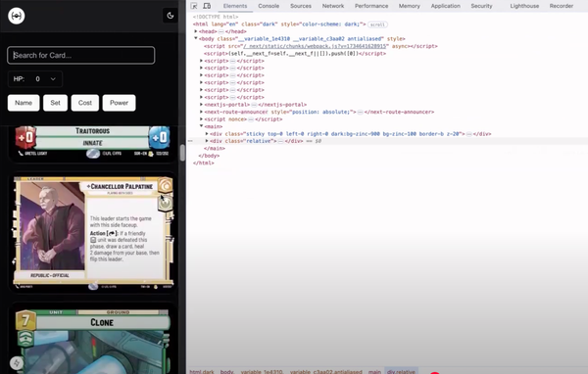Select the closing </html> tag line
Screen dimensions: 588x374
pos(203,164)
